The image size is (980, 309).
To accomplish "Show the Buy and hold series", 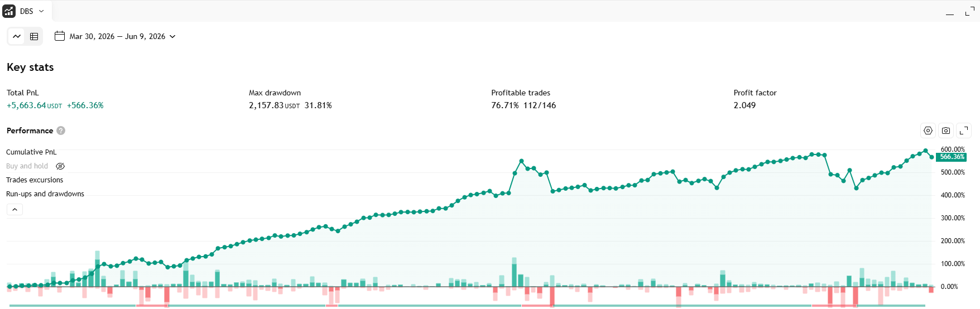I will tap(60, 166).
